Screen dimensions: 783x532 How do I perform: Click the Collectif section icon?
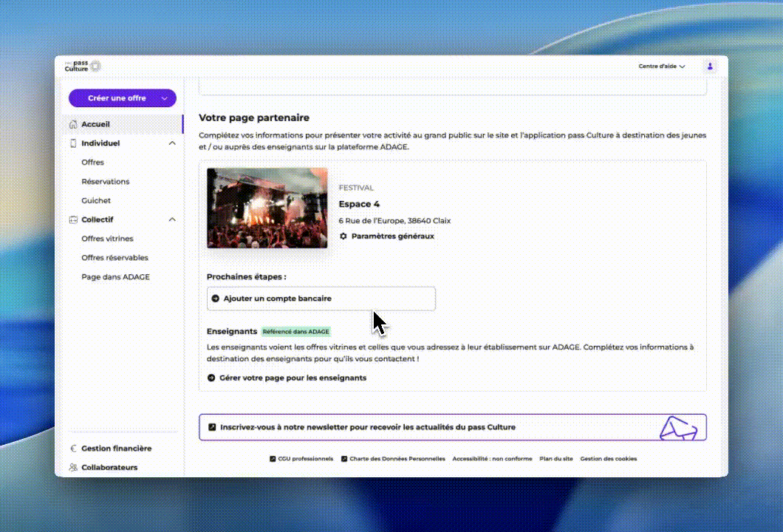tap(73, 219)
